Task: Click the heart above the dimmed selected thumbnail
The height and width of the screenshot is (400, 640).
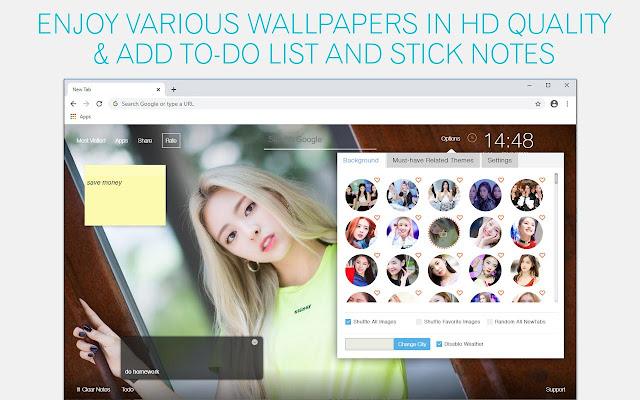Action: (460, 218)
